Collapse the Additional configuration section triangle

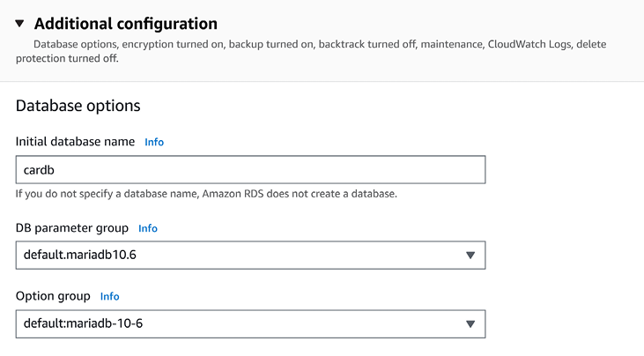(20, 25)
